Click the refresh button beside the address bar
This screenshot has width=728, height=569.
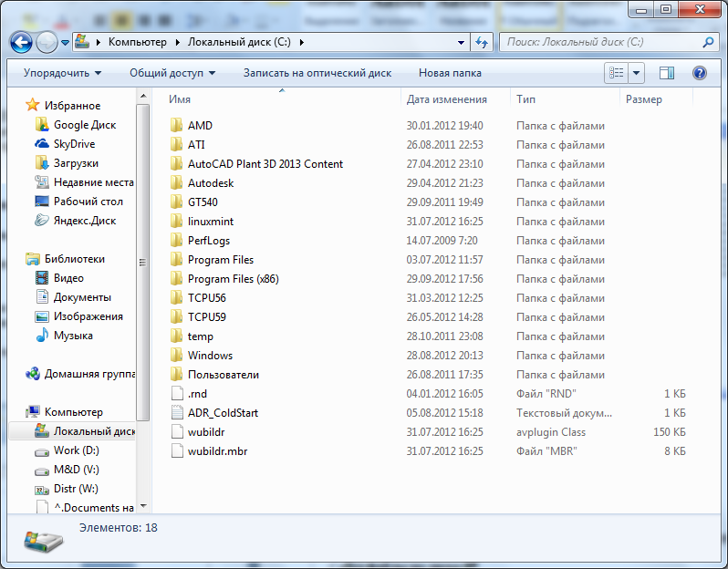(482, 42)
